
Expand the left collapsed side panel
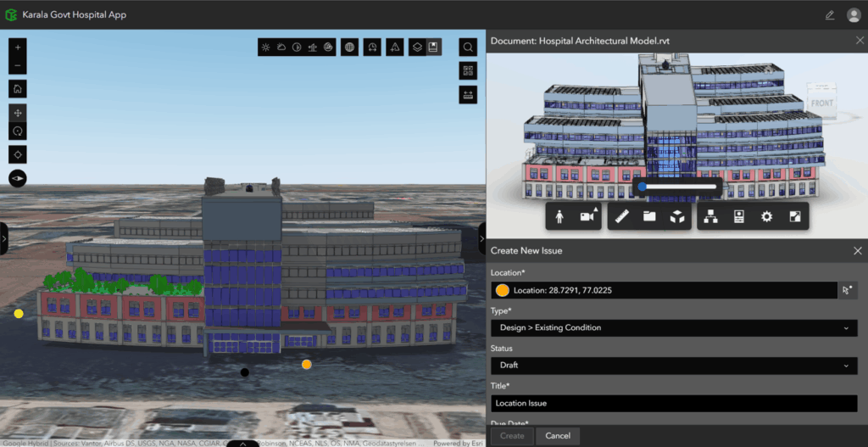(x=4, y=238)
